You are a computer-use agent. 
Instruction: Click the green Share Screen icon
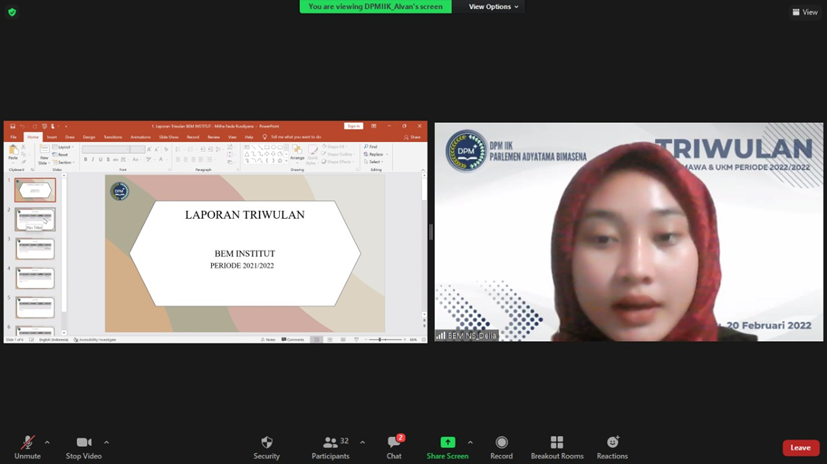pos(447,443)
